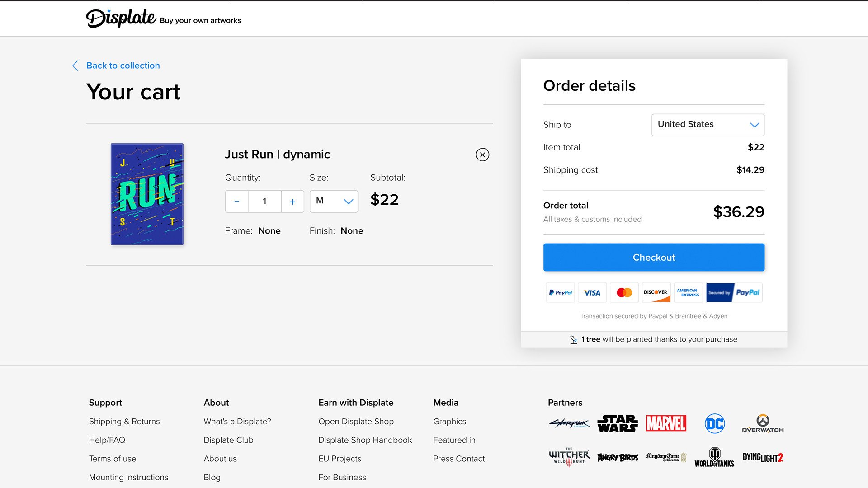
Task: Click the 'Your cart' heading
Action: point(133,92)
